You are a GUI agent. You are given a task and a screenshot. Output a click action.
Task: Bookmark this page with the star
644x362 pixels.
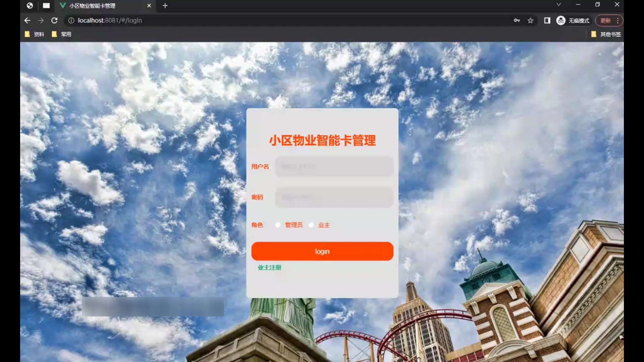530,20
